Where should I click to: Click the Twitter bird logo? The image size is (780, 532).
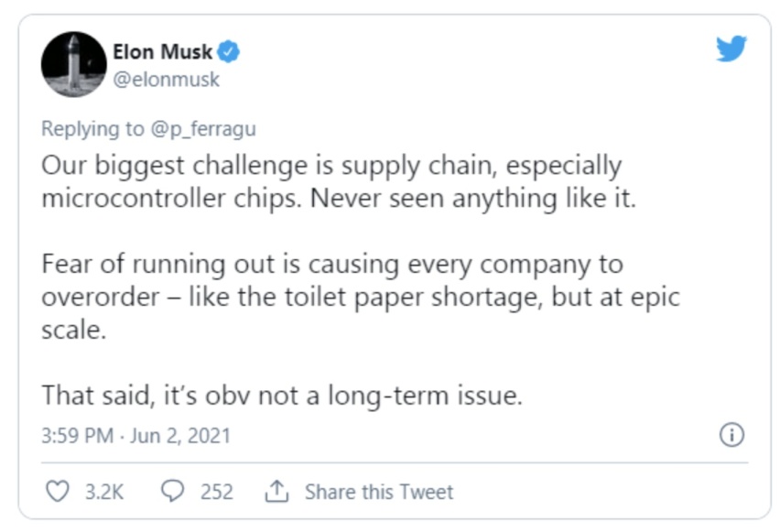click(x=731, y=49)
